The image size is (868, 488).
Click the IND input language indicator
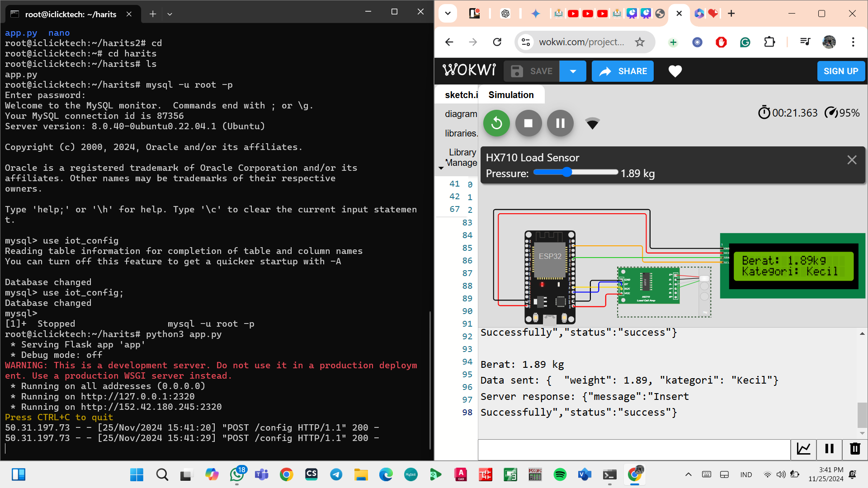pos(746,474)
